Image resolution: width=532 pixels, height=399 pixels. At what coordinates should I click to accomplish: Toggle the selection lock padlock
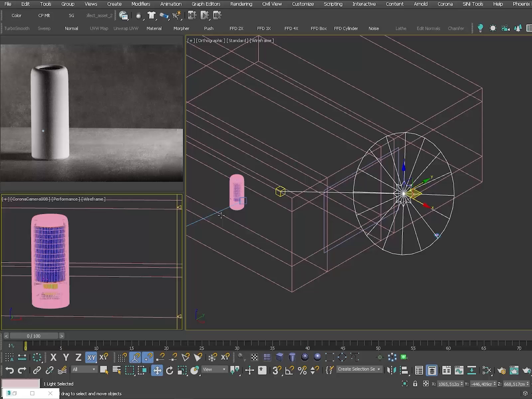(x=415, y=384)
